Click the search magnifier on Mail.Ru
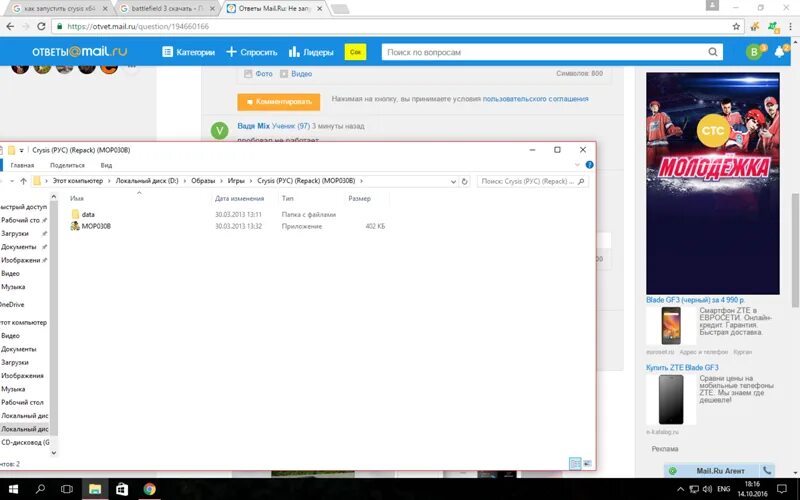 713,52
